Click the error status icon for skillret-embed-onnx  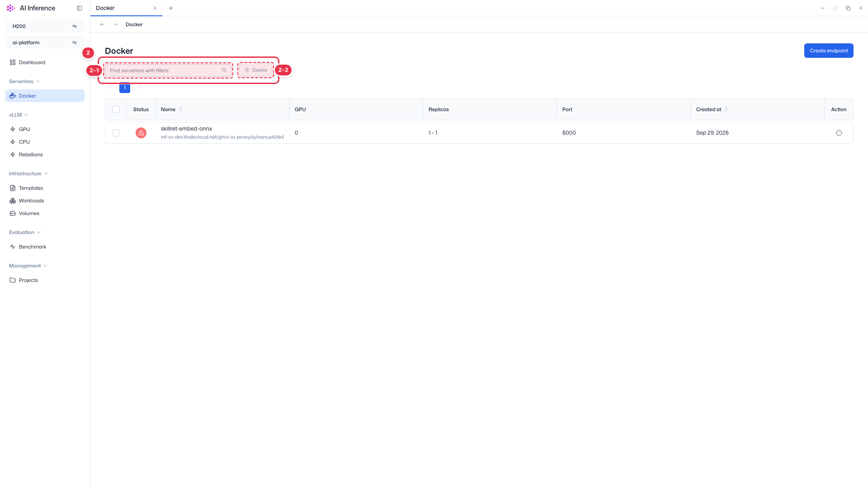[x=141, y=133]
